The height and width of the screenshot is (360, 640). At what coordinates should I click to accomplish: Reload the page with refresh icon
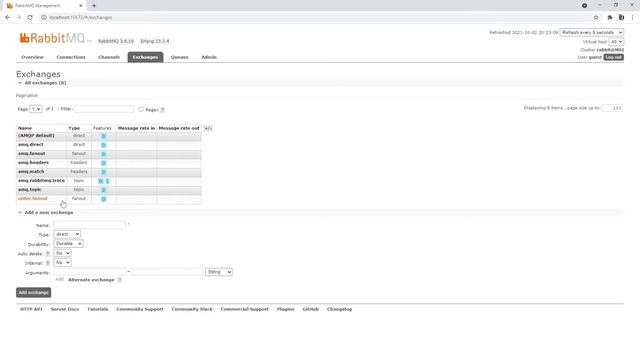(x=30, y=17)
